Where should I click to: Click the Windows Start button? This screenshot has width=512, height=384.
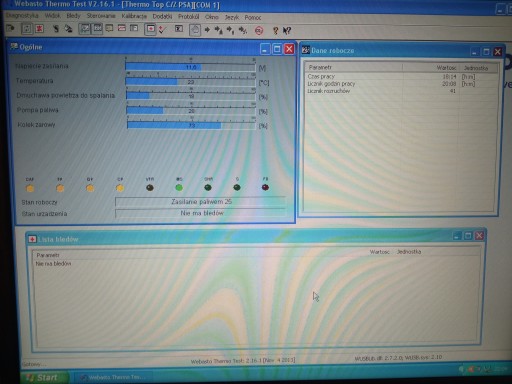[45, 377]
